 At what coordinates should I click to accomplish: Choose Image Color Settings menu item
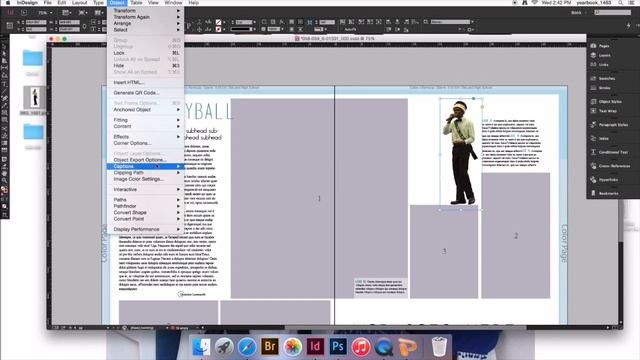[x=145, y=179]
